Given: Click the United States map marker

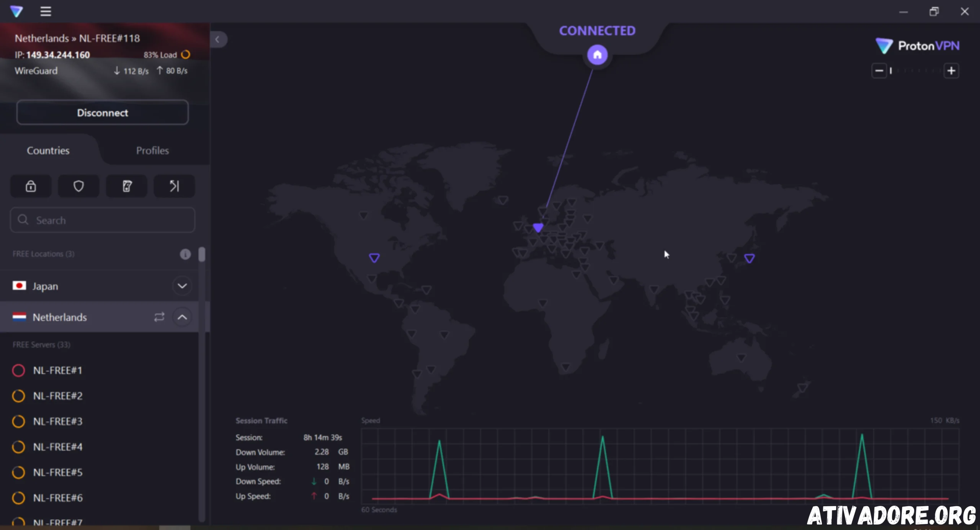Looking at the screenshot, I should click(374, 258).
